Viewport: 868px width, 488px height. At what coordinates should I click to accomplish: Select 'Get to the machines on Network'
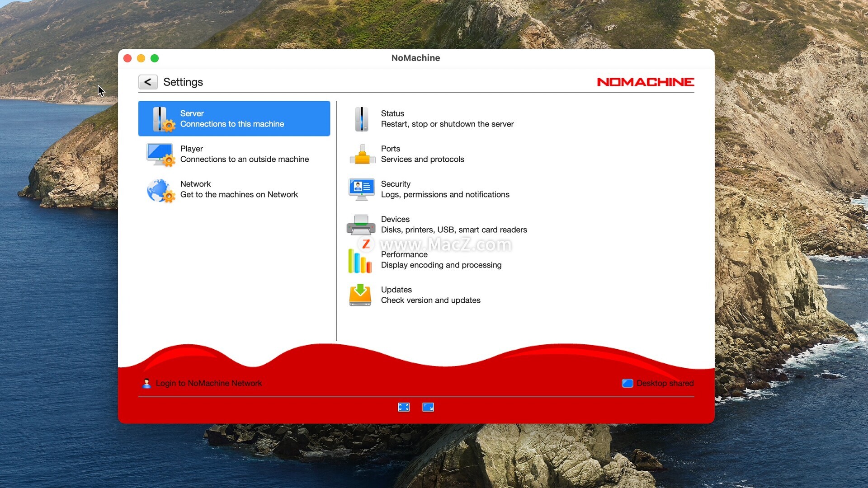coord(239,194)
